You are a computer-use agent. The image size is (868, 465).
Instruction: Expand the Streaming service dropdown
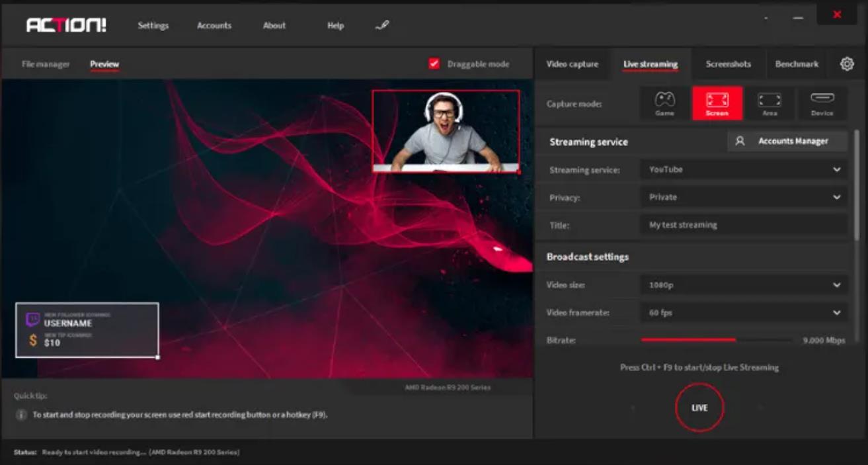744,170
